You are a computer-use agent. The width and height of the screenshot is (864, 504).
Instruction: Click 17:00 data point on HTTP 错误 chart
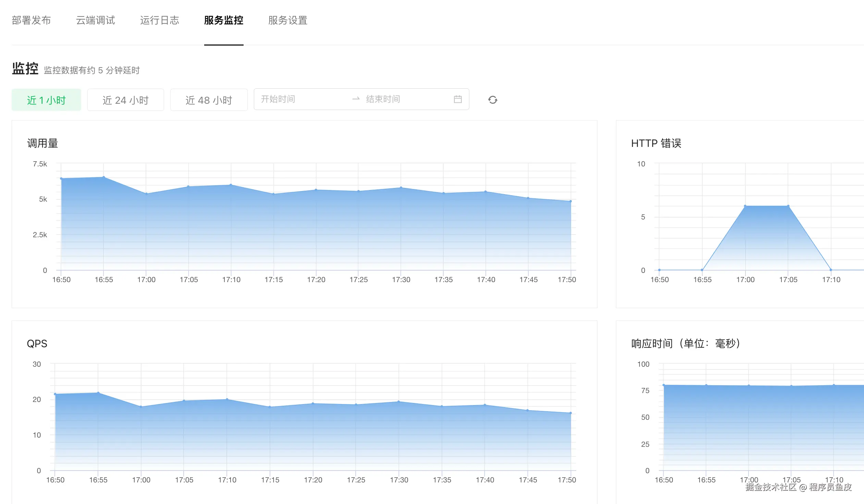tap(745, 206)
